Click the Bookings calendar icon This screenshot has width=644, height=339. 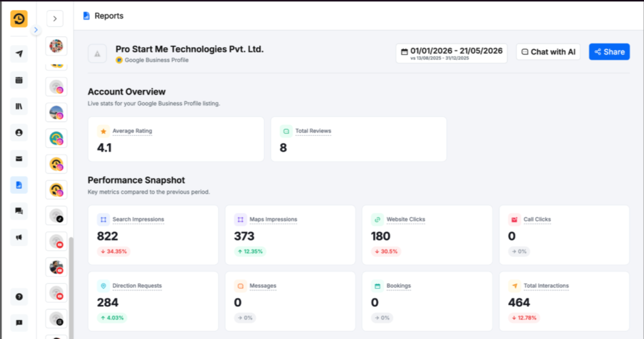pyautogui.click(x=377, y=286)
